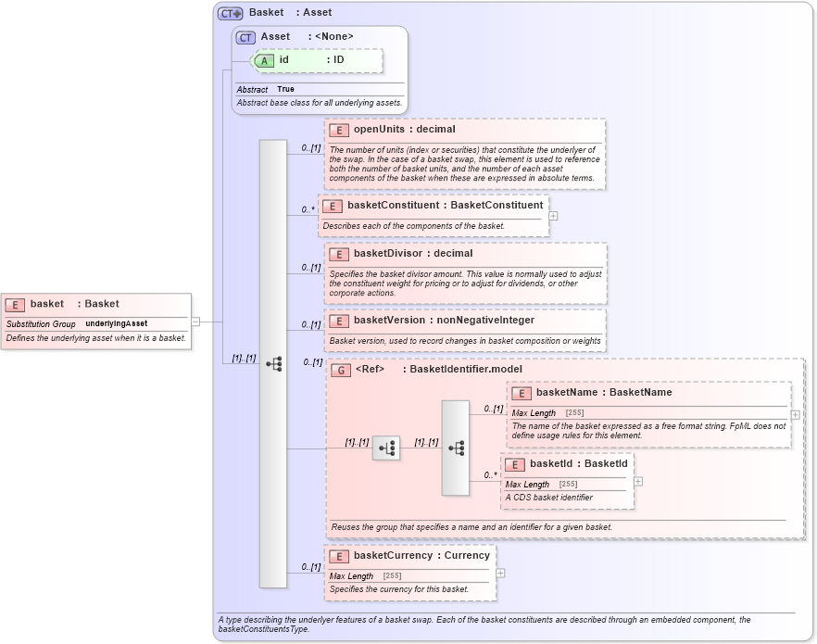
Task: Select the basketCurrency : Currency title
Action: click(421, 555)
